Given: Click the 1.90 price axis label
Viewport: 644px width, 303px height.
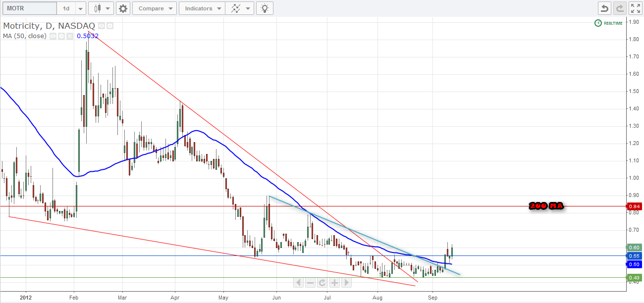Looking at the screenshot, I should tap(635, 22).
